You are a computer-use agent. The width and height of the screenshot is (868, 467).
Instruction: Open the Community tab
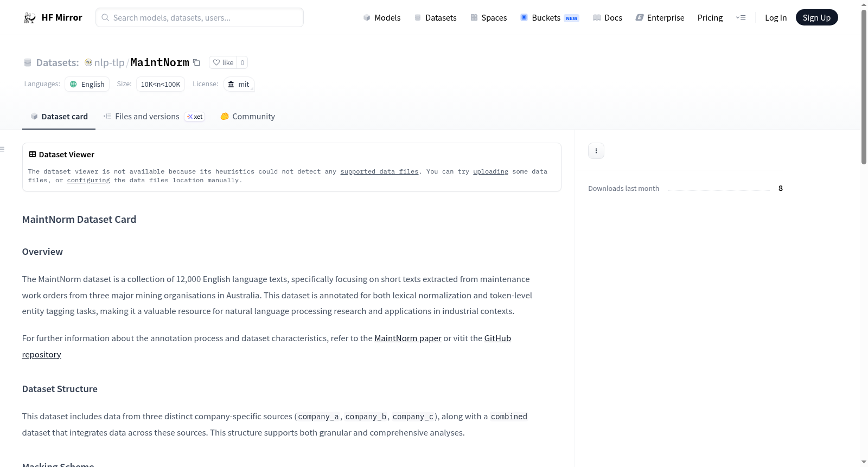pos(247,117)
